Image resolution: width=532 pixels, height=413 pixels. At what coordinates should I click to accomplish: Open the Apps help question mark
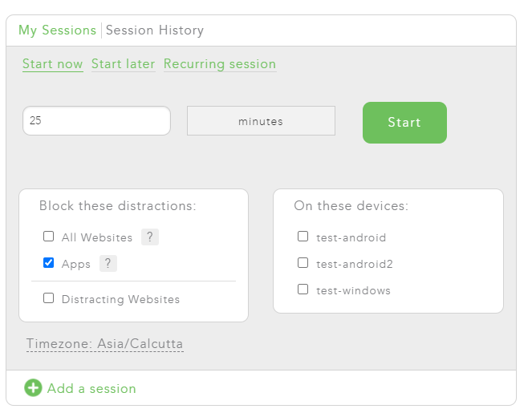tap(108, 263)
